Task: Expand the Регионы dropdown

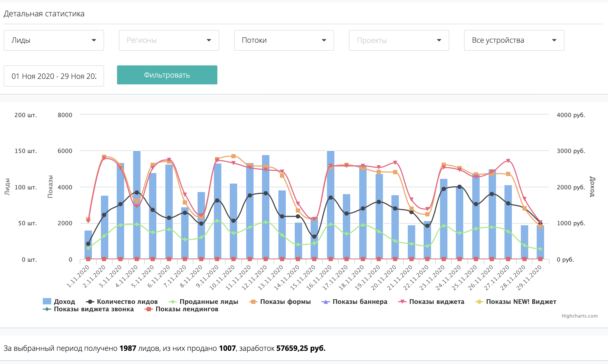Action: pyautogui.click(x=169, y=40)
